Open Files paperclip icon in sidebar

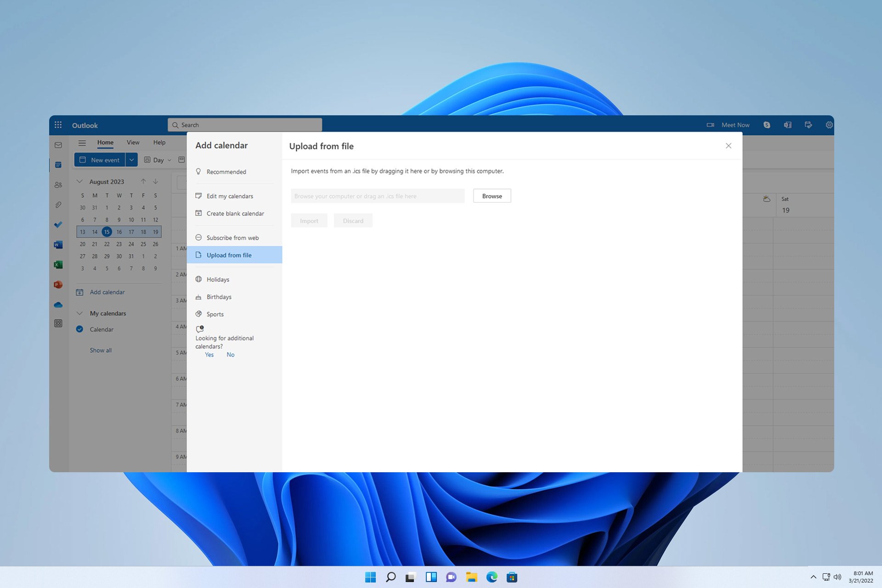pyautogui.click(x=58, y=205)
